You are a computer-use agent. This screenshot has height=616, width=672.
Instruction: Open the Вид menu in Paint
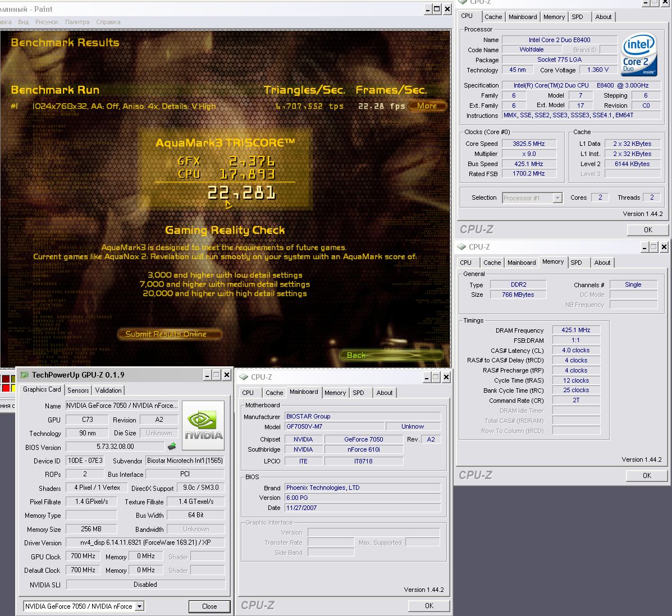[23, 22]
